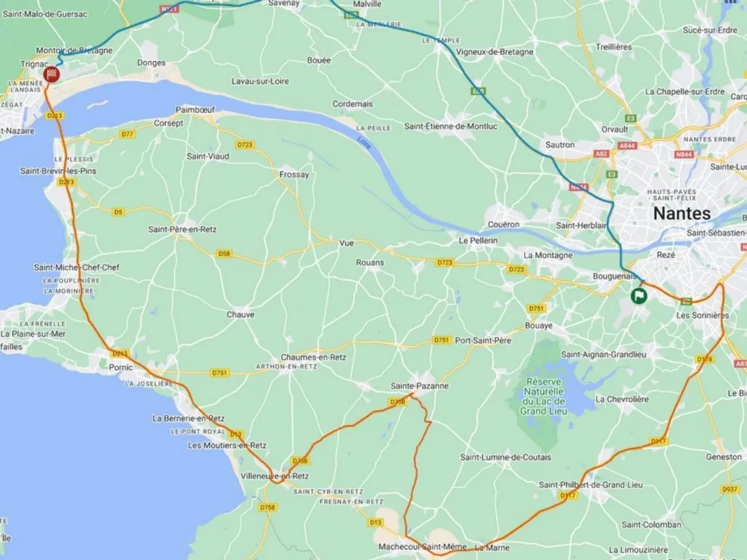
Task: Select the D5 road shield
Action: pyautogui.click(x=118, y=212)
